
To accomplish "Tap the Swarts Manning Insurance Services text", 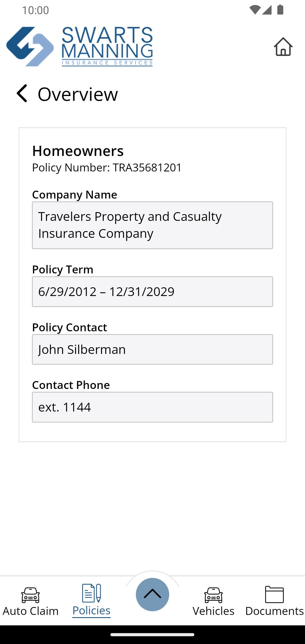I will click(x=107, y=46).
